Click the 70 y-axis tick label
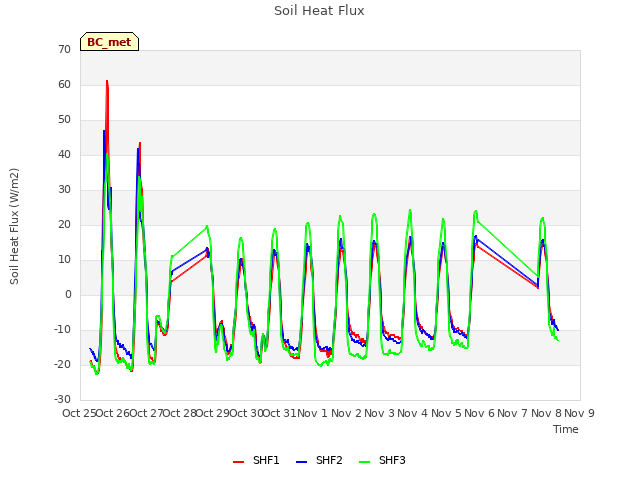Screen dimensions: 640x480 (64, 49)
